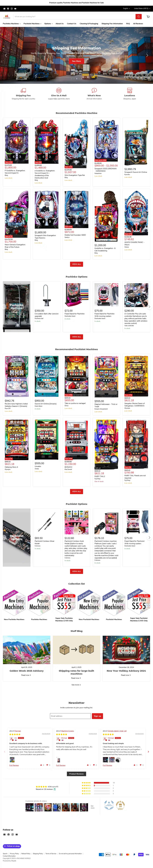The height and width of the screenshot is (868, 153).
Task: Open the What's New info icon
Action: [94, 90]
